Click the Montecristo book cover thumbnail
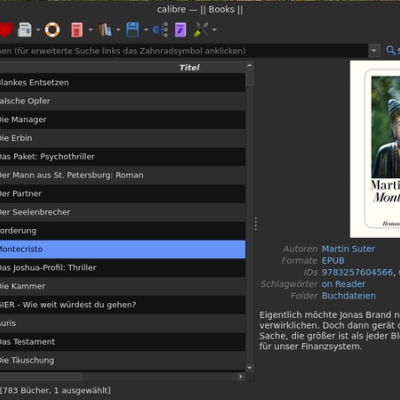The width and height of the screenshot is (400, 400). [x=375, y=149]
